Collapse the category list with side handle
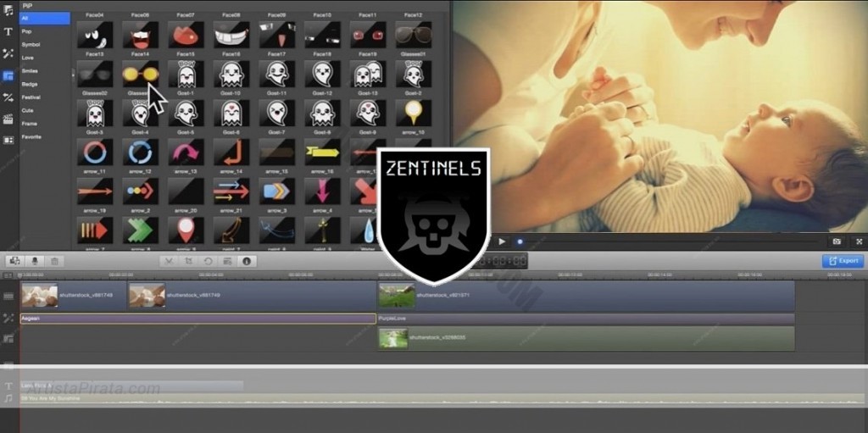 point(73,74)
